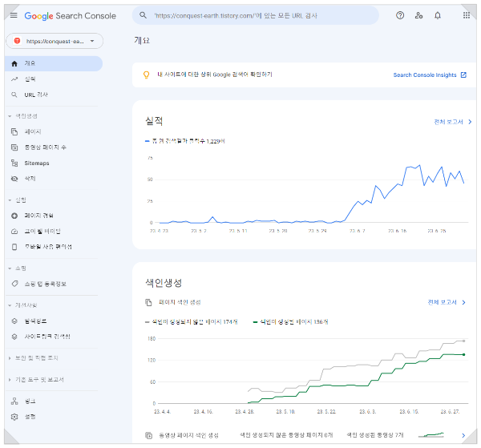Expand 기존 도구 및 보고서 section
This screenshot has width=481, height=448.
click(x=10, y=380)
